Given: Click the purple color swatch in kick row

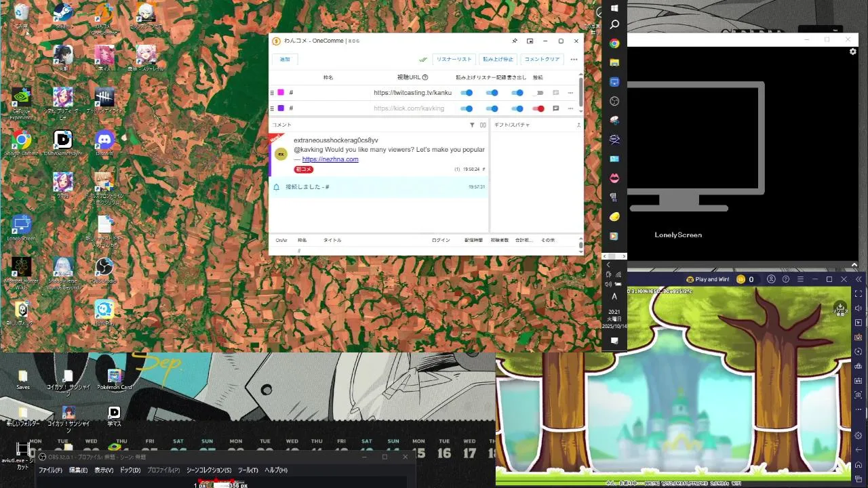Looking at the screenshot, I should coord(281,108).
